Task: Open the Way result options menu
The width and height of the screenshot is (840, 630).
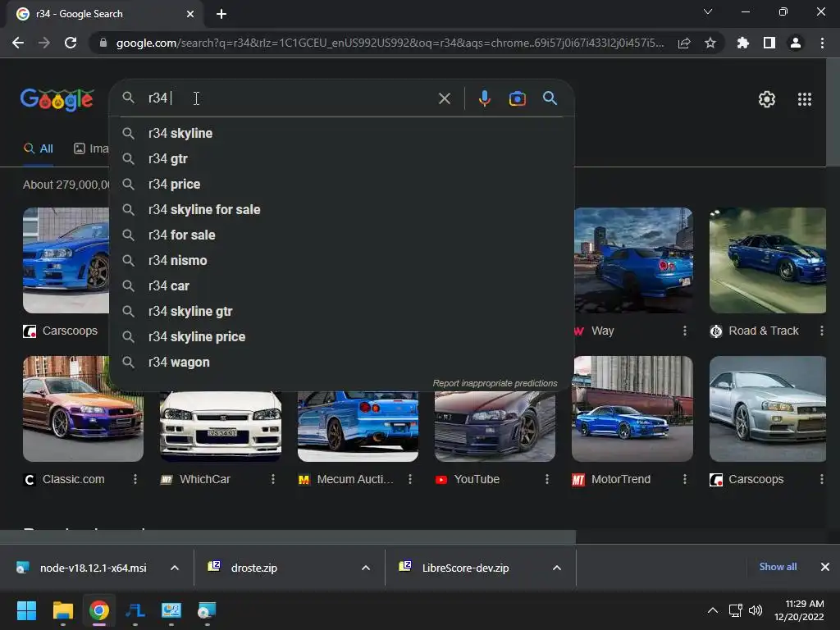Action: click(x=685, y=331)
